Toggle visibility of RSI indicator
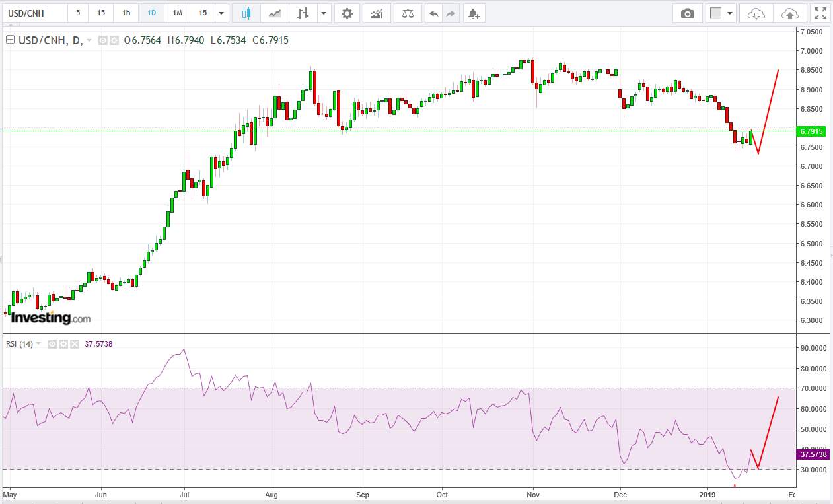The height and width of the screenshot is (504, 833). pos(52,344)
